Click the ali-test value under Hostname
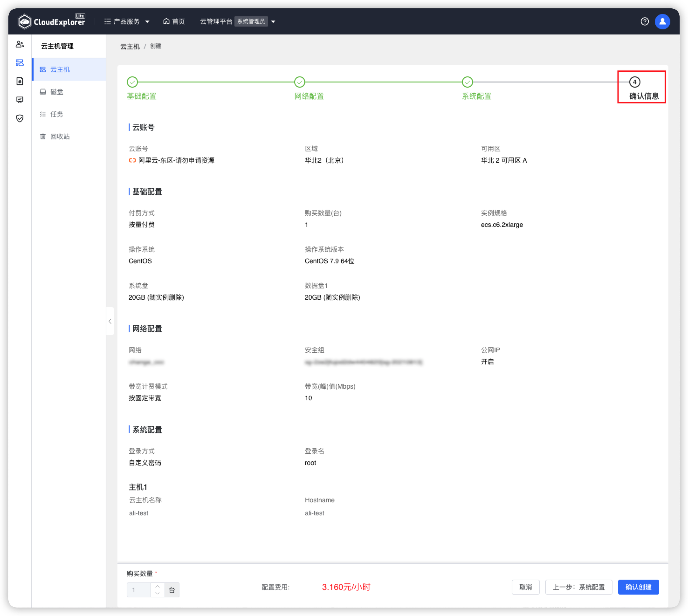Image resolution: width=688 pixels, height=616 pixels. [315, 513]
